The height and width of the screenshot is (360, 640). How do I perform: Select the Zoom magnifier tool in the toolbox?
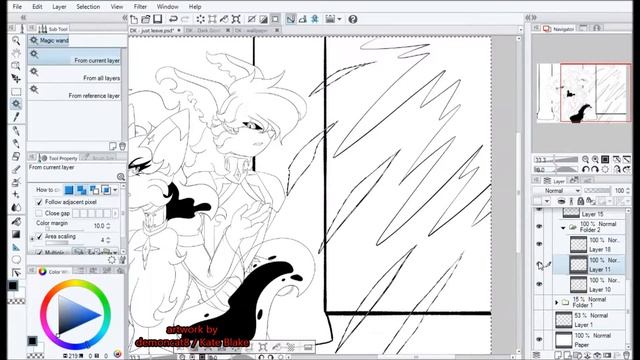point(16,40)
